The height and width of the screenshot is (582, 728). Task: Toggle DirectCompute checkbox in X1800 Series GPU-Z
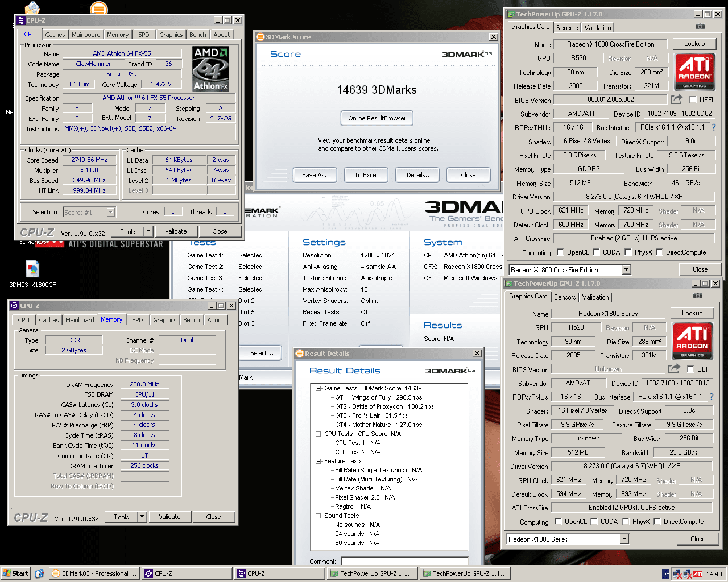coord(657,522)
